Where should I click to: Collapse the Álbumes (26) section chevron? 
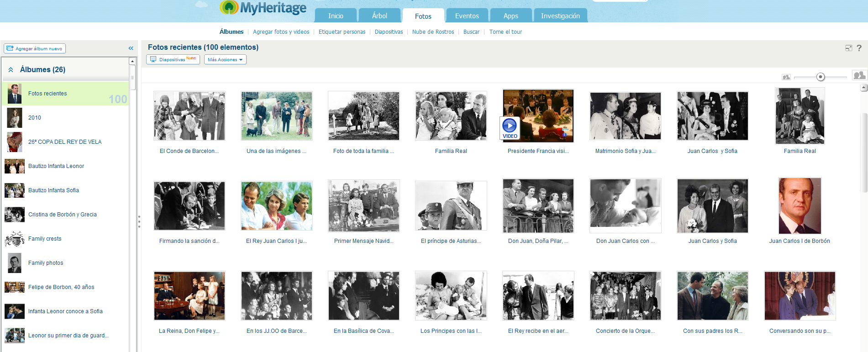tap(11, 70)
